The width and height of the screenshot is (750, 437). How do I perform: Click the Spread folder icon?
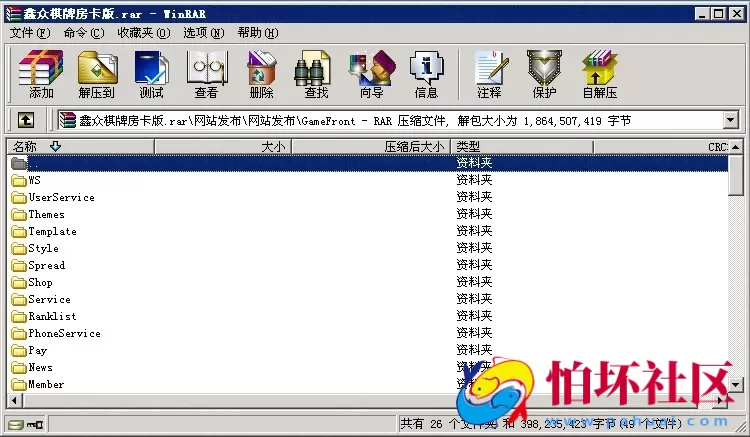click(19, 265)
